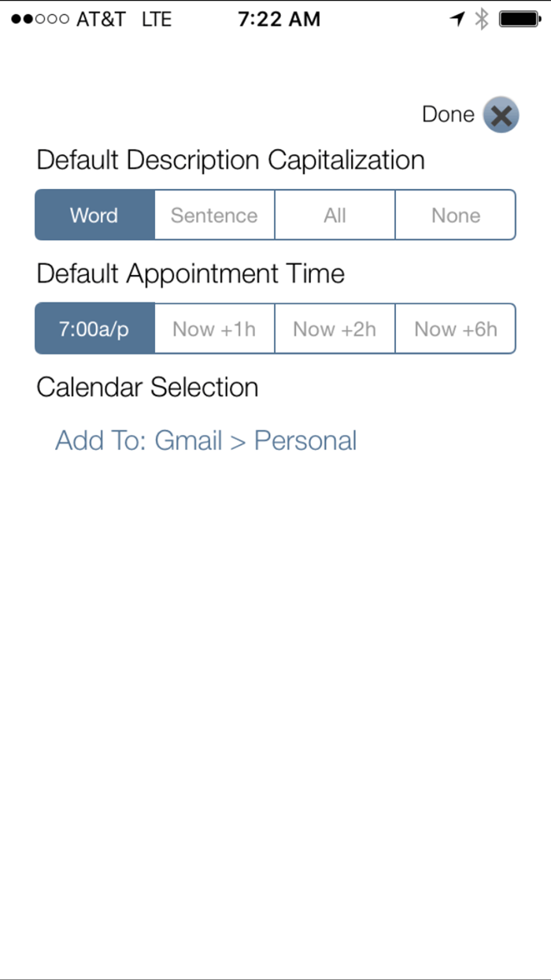
Task: Select All capitalization option
Action: [x=335, y=214]
